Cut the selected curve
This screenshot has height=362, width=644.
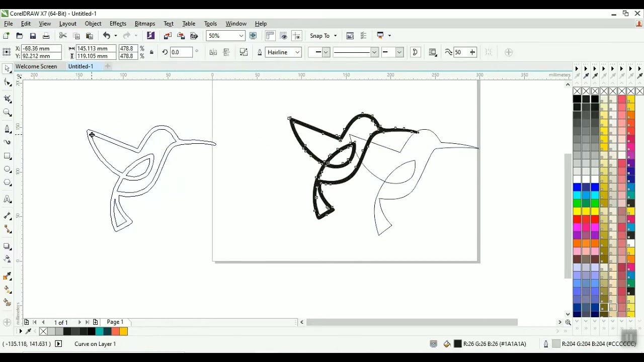pos(63,36)
